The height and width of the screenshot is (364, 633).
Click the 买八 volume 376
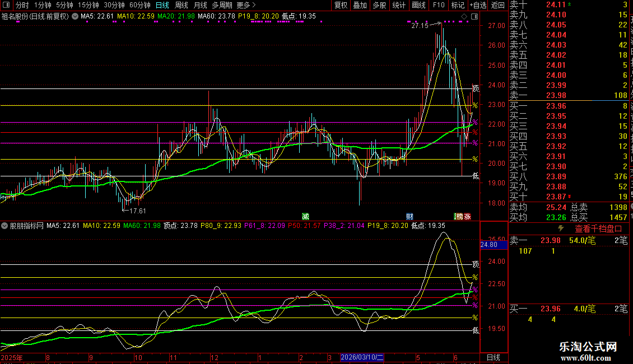(621, 176)
